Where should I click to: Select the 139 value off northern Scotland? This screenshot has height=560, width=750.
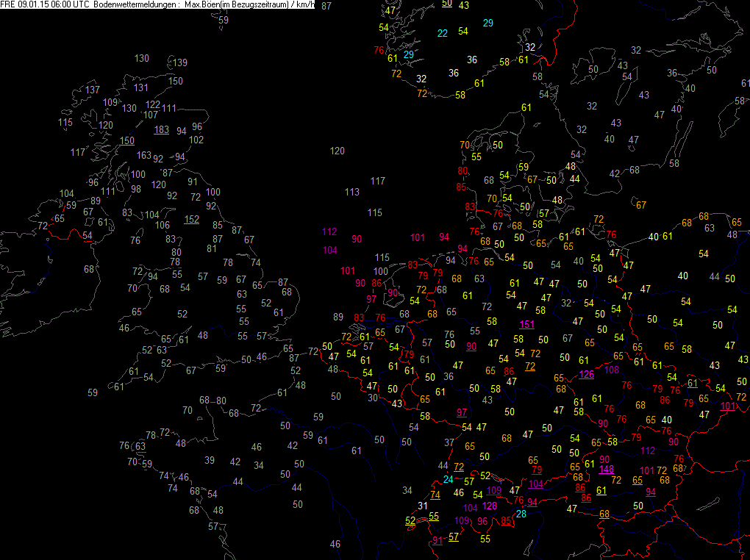tap(180, 62)
